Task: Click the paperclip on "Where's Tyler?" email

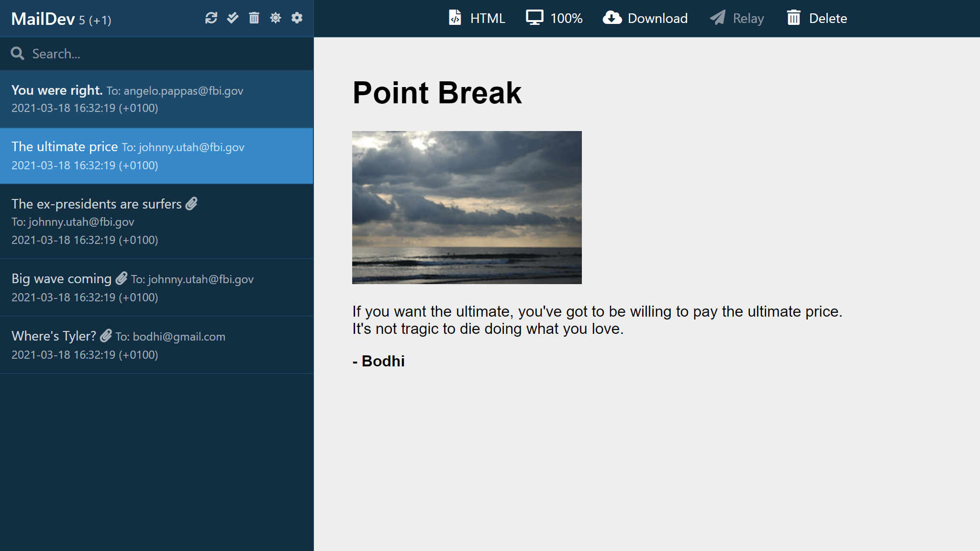Action: [x=106, y=336]
